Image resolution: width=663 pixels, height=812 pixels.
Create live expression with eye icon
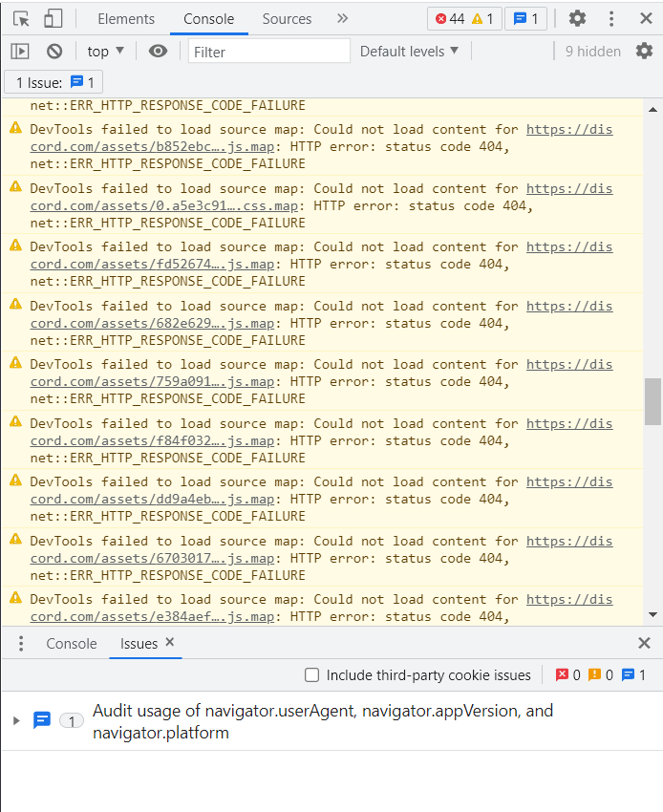pyautogui.click(x=158, y=52)
